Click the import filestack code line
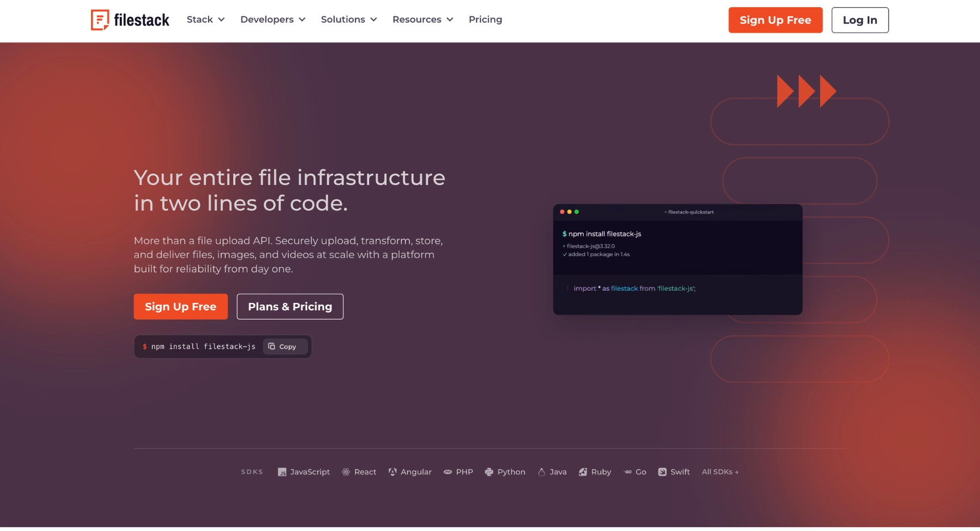Screen dimensions: 980x531 pyautogui.click(x=634, y=289)
